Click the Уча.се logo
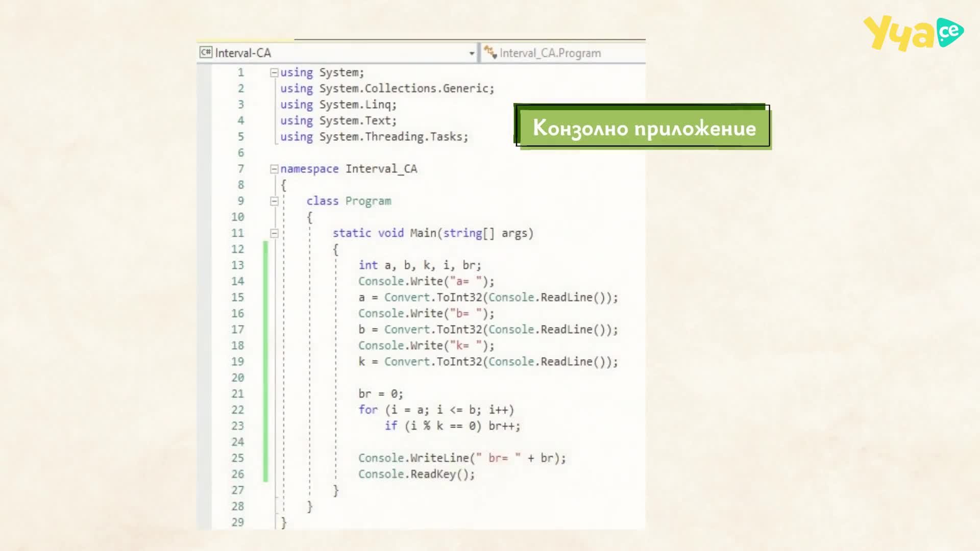The width and height of the screenshot is (980, 551). pyautogui.click(x=913, y=33)
